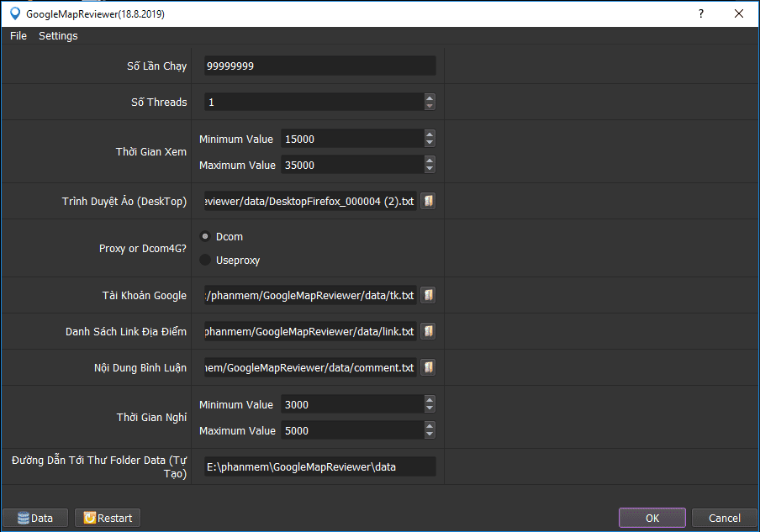Select the Dcom radio option
The image size is (760, 532).
click(x=205, y=237)
